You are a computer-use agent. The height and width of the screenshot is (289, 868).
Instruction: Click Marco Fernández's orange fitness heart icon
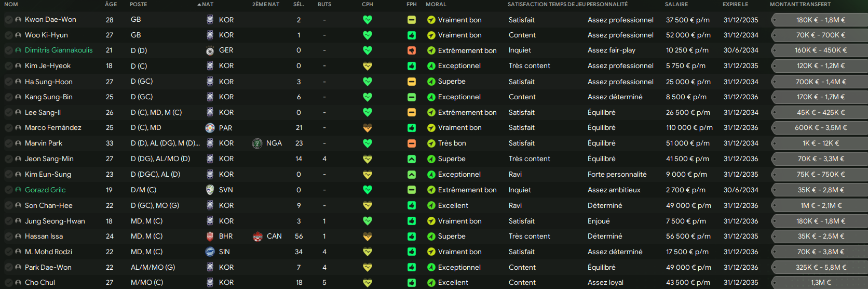[x=367, y=128]
